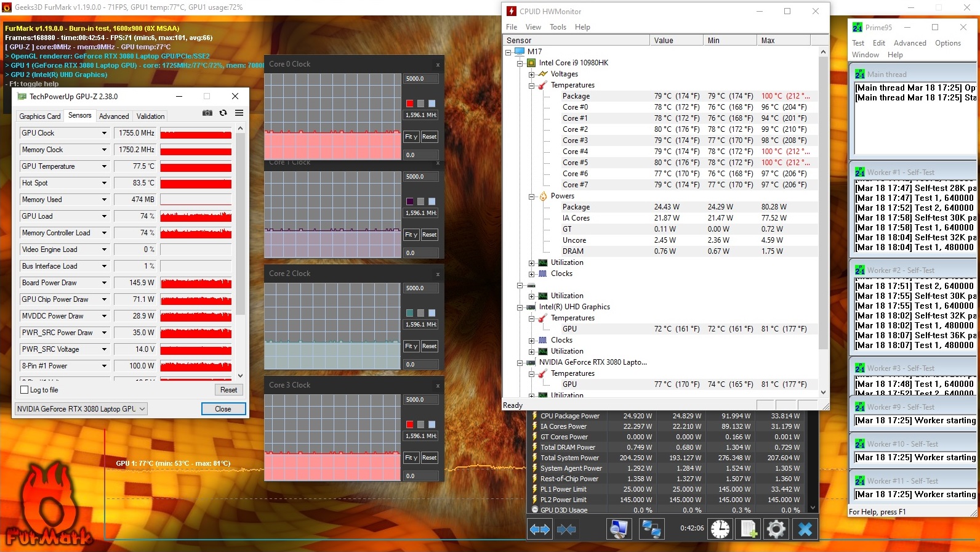
Task: Switch to the Validation tab in GPU-Z
Action: click(x=151, y=116)
